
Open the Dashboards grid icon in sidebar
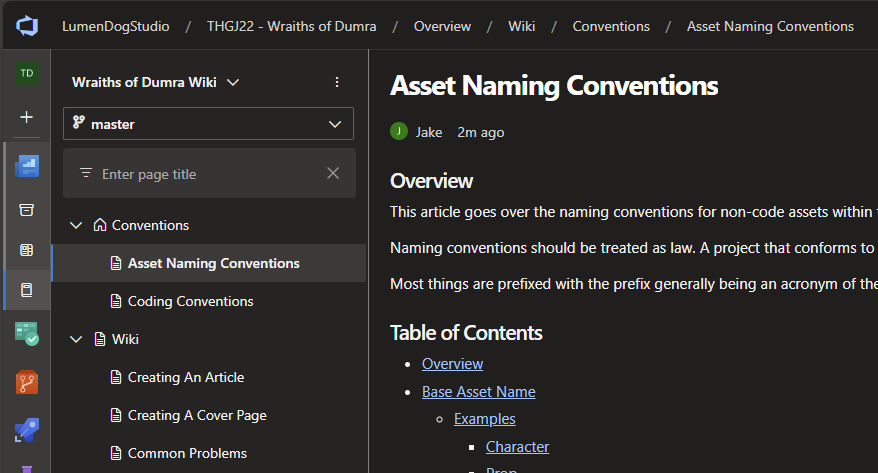tap(26, 250)
